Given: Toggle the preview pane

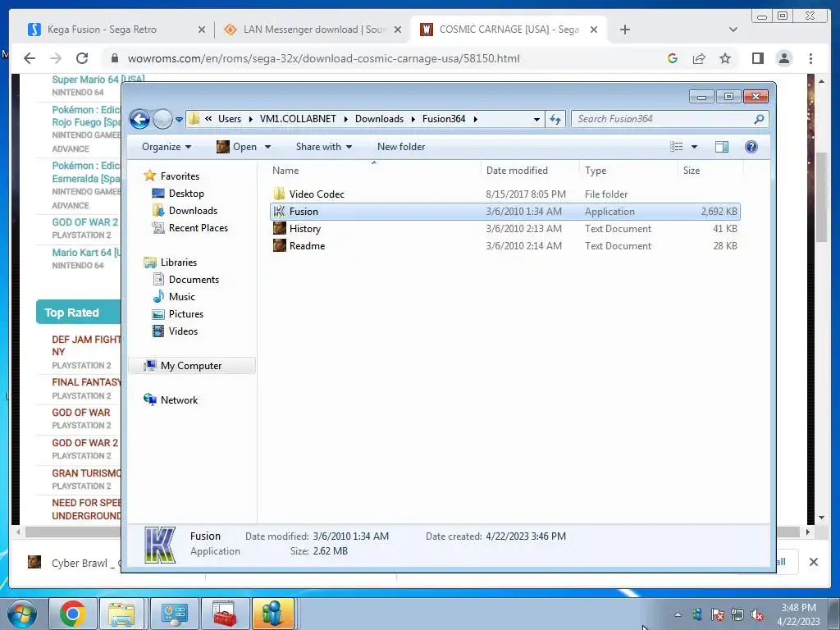Looking at the screenshot, I should click(722, 147).
